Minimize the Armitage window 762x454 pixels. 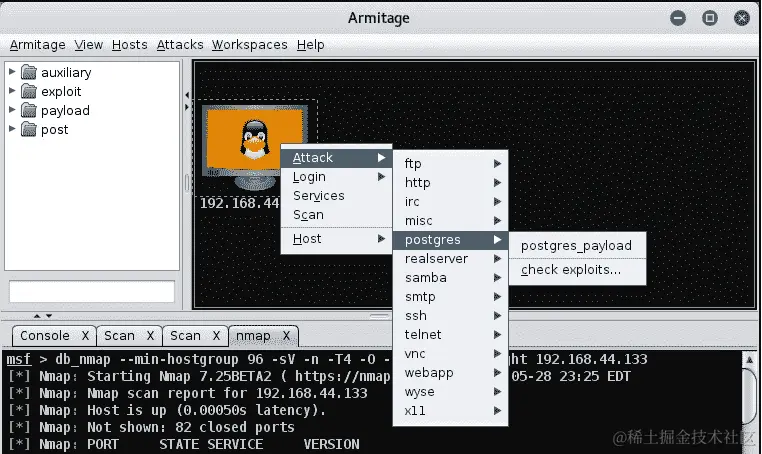click(x=678, y=18)
